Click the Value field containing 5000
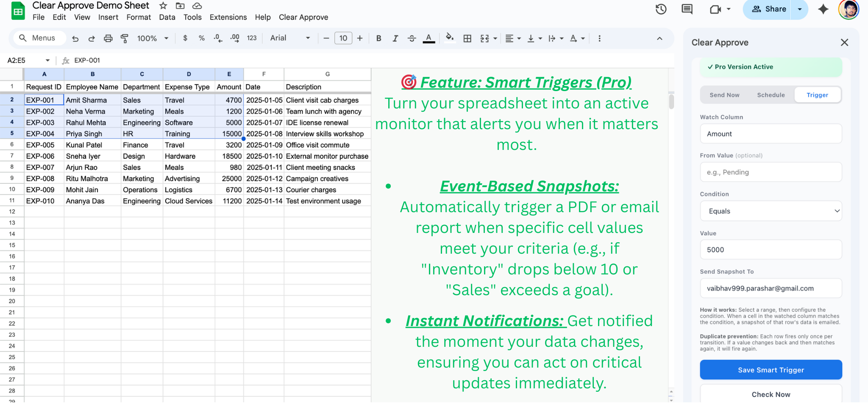 (x=771, y=249)
